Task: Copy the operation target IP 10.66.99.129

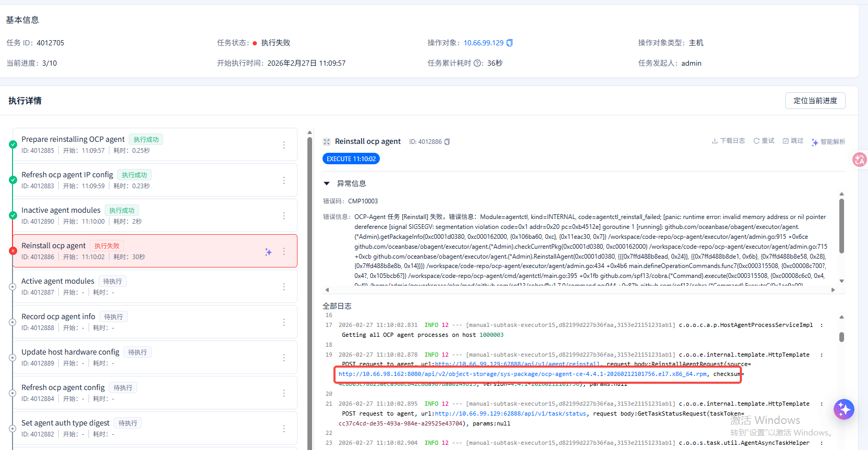Action: (510, 43)
